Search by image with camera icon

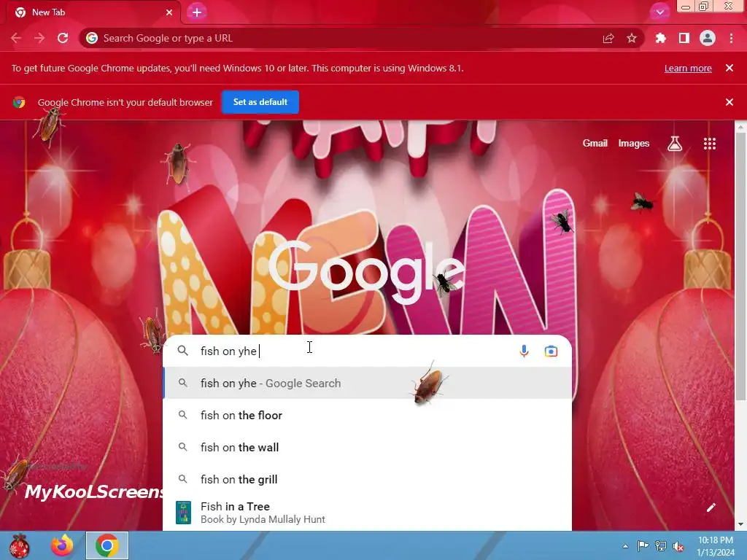(x=551, y=351)
